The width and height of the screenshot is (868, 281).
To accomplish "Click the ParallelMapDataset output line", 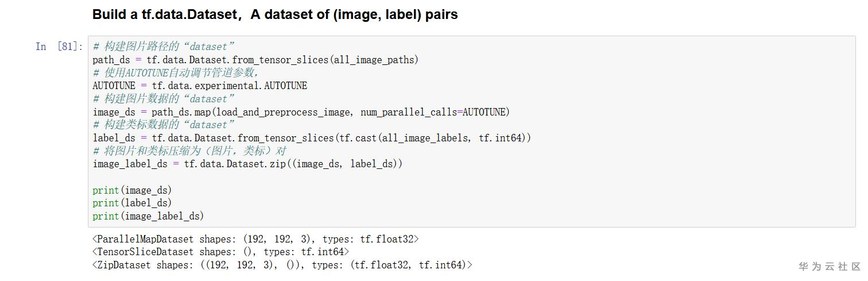I will pos(255,239).
